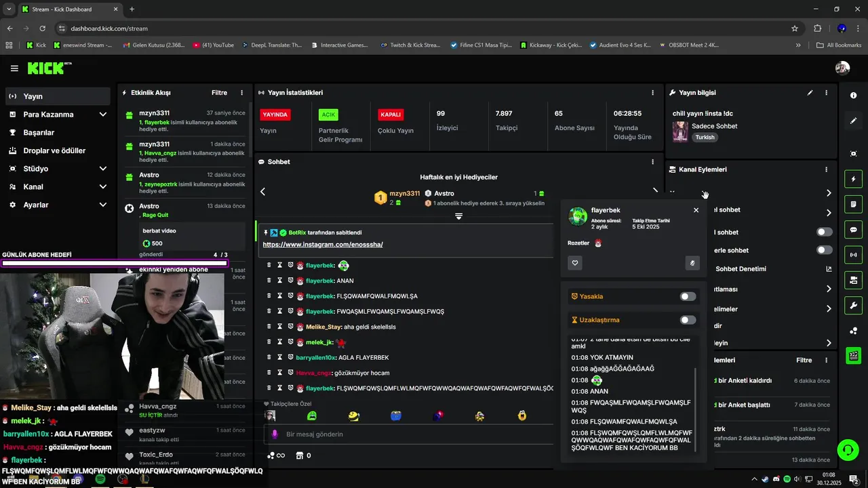Viewport: 868px width, 488px height.
Task: Open first Kanal Eylemleri row chevron
Action: point(829,193)
